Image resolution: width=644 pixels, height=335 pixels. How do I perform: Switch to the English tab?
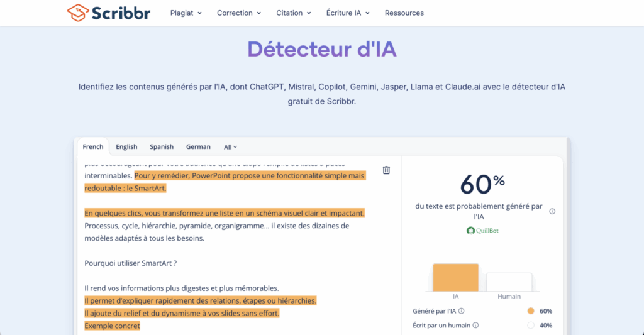pyautogui.click(x=126, y=147)
